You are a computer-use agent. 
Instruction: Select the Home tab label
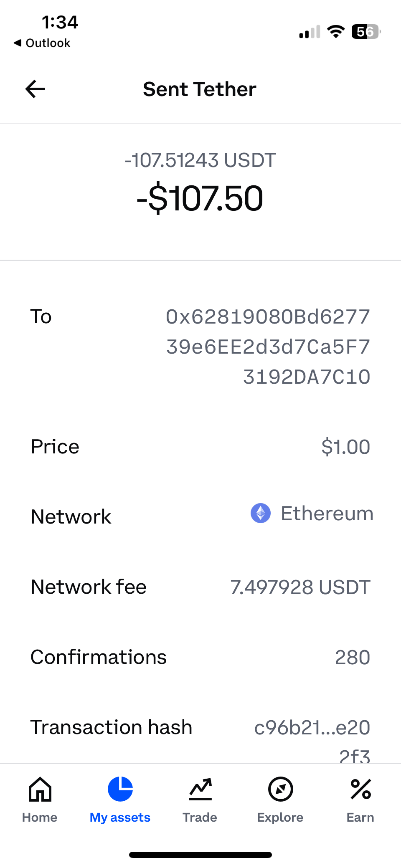point(40,817)
